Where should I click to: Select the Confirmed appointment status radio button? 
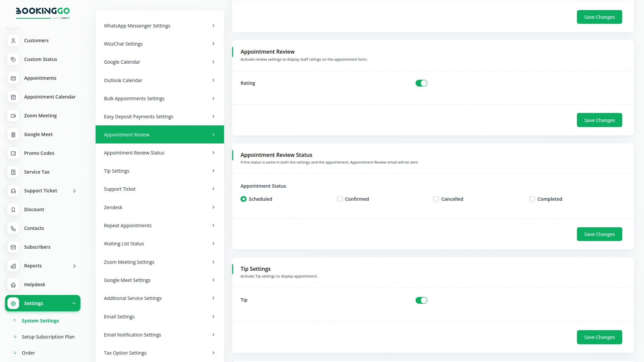[x=339, y=199]
